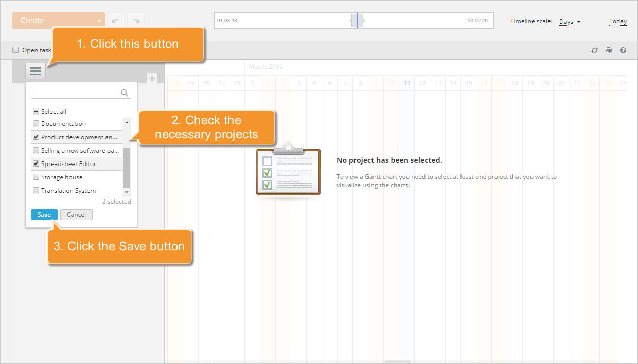The image size is (638, 364).
Task: Click the redo arrow icon
Action: pos(135,20)
